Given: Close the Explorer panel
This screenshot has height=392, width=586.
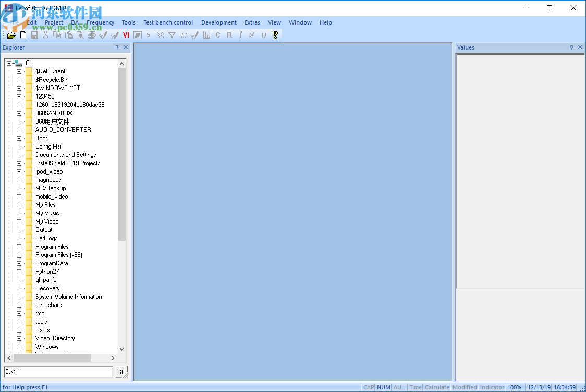Looking at the screenshot, I should pos(126,47).
